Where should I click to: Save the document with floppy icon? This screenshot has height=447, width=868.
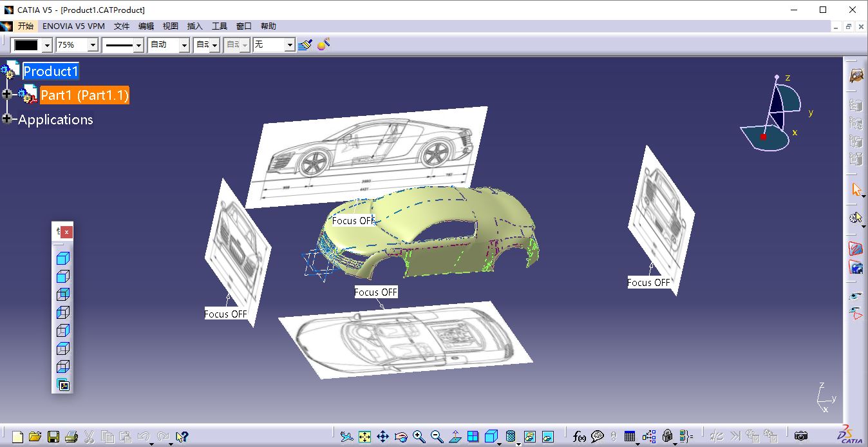tap(53, 437)
